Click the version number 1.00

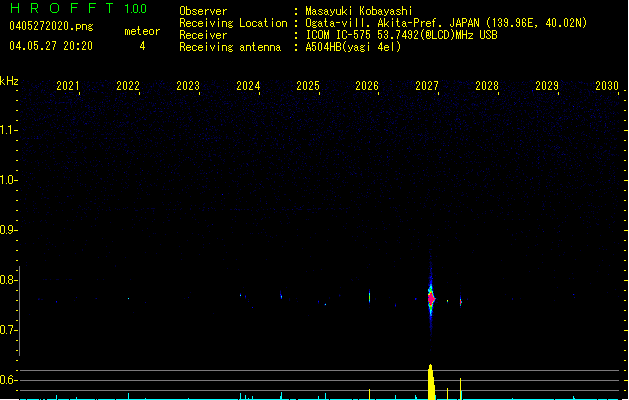[x=134, y=9]
